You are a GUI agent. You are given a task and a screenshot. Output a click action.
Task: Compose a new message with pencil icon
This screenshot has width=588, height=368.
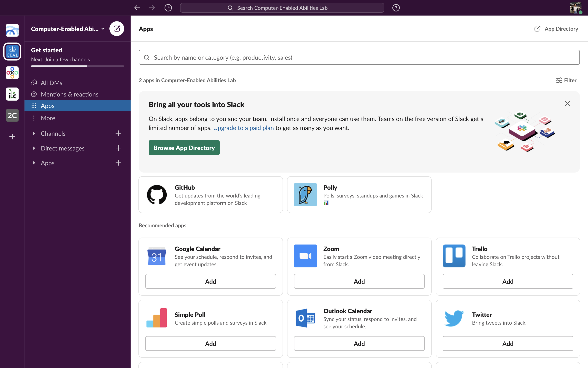(x=117, y=29)
